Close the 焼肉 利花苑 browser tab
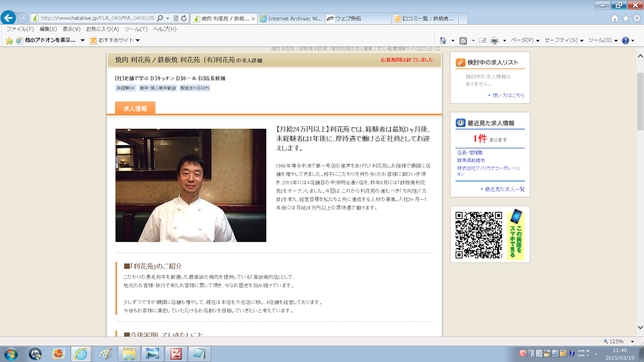Viewport: 644px width, 362px height. pos(253,19)
